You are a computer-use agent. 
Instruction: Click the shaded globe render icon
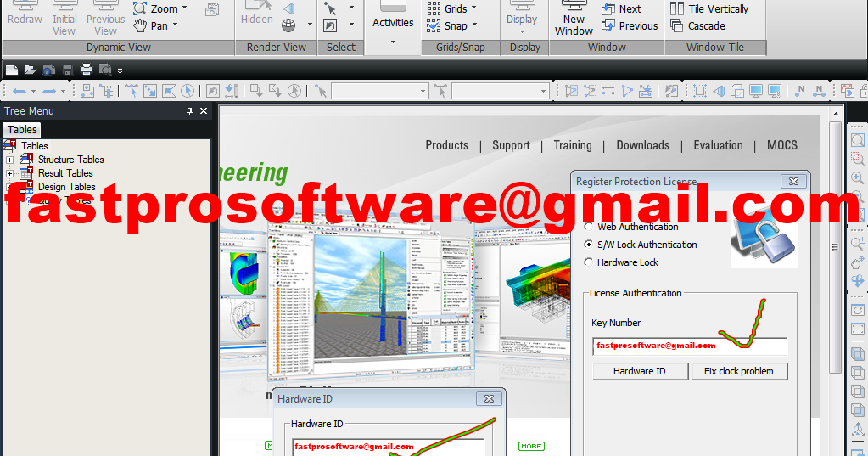(x=288, y=25)
